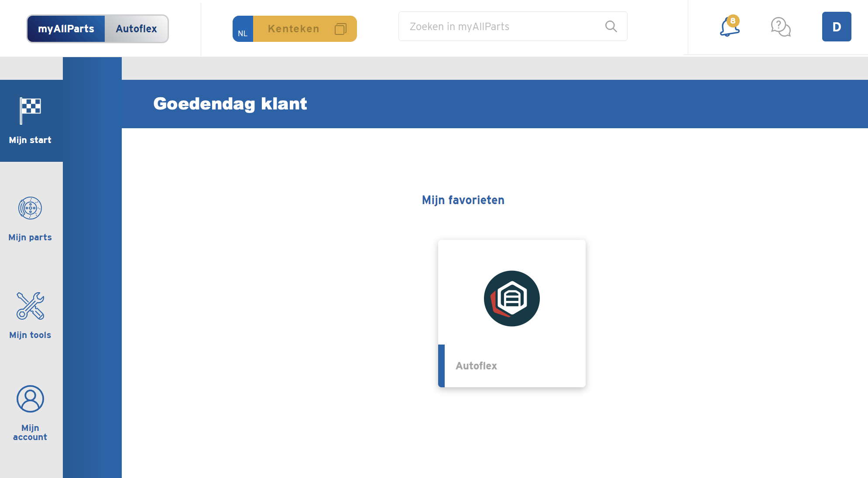Click the search magnifier icon
Image resolution: width=868 pixels, height=478 pixels.
tap(611, 27)
